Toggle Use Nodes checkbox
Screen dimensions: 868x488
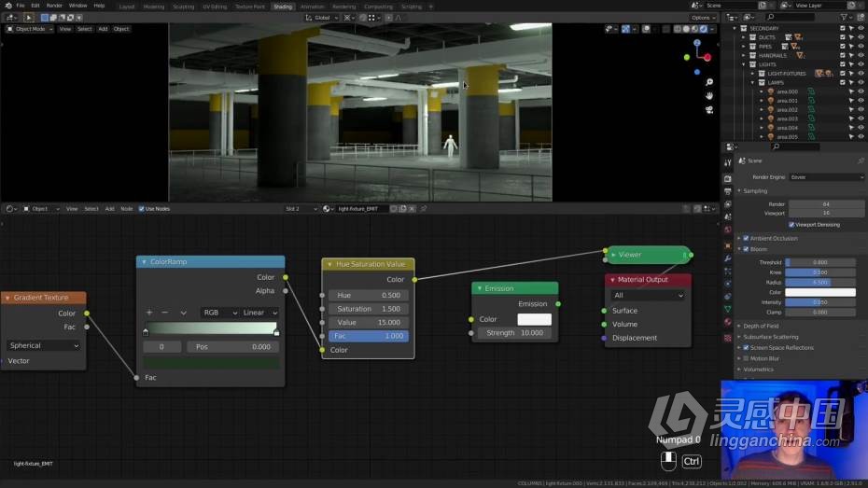coord(141,209)
